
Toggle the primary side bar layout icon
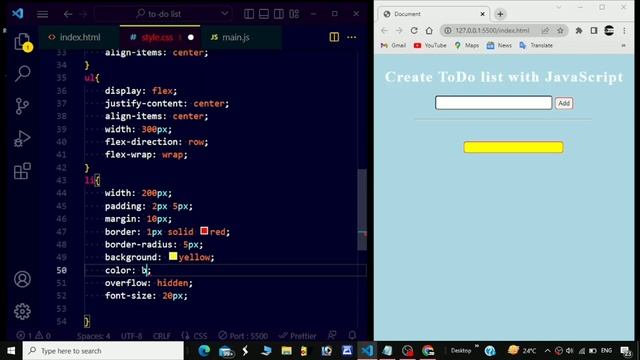point(249,14)
